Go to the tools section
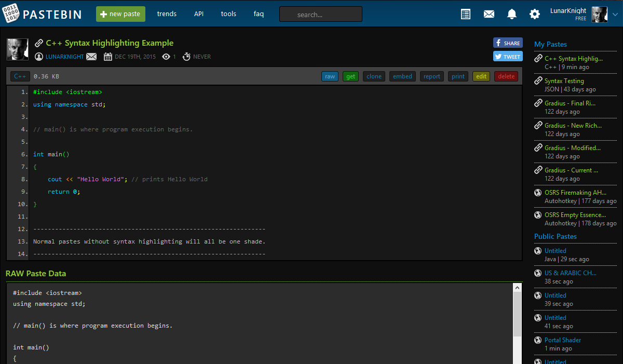Screen dimensions: 623x364 (228, 14)
